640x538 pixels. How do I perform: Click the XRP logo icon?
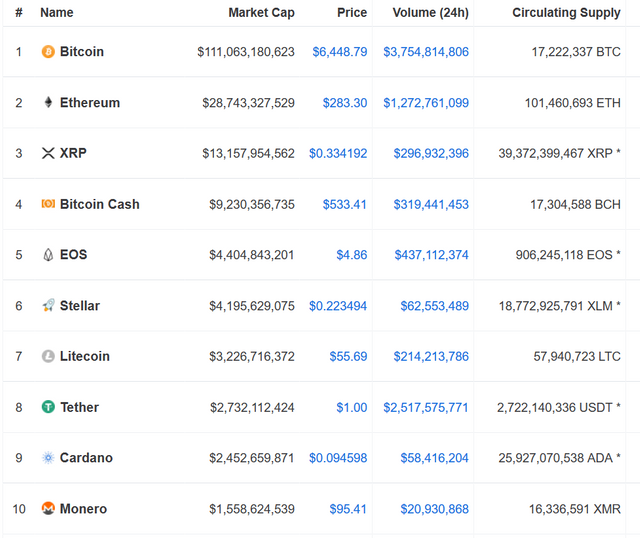point(48,154)
